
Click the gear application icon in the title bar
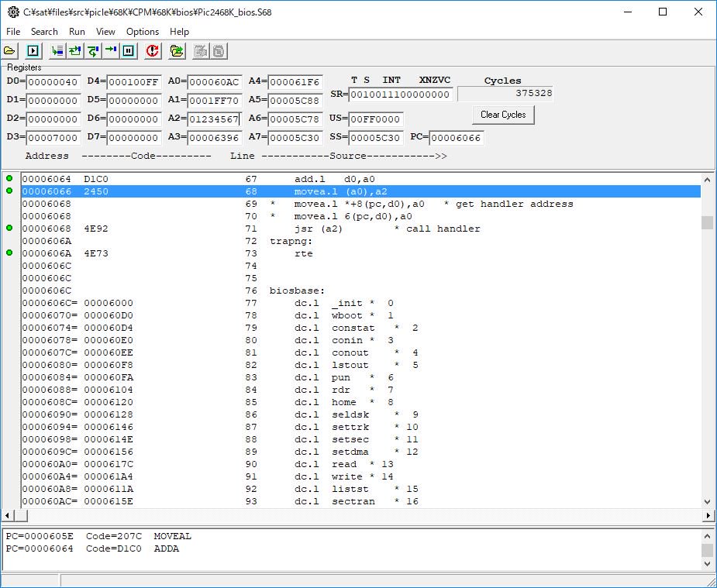click(13, 12)
